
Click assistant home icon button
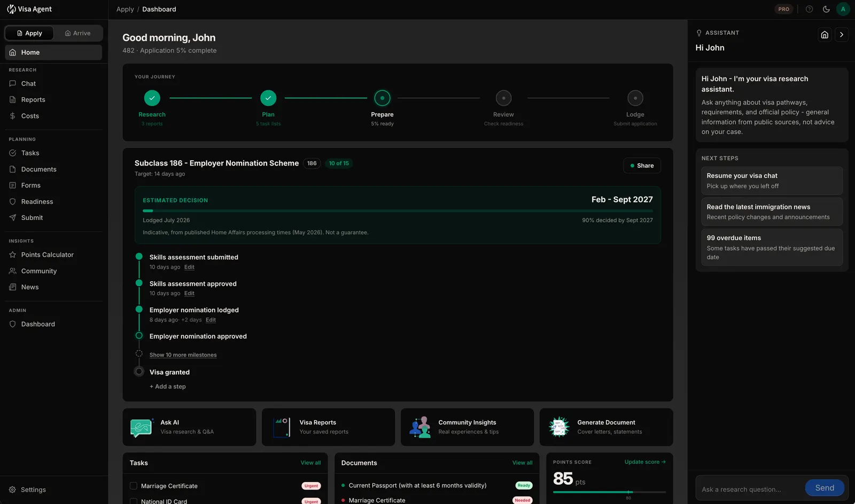(x=825, y=35)
